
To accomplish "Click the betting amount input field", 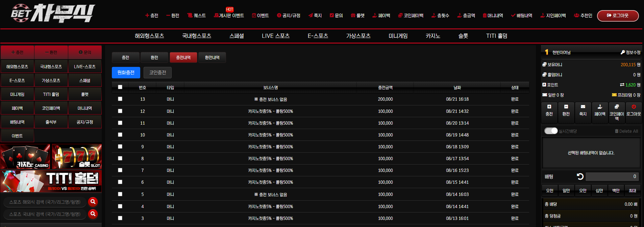I will click(612, 176).
